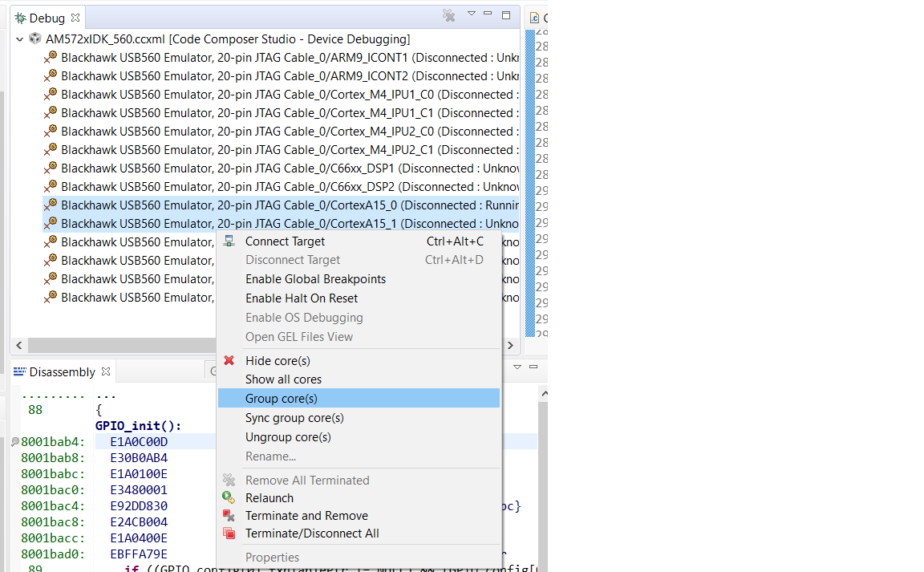Click icon beside CortexA15_0 core
The width and height of the screenshot is (924, 572).
tap(51, 205)
